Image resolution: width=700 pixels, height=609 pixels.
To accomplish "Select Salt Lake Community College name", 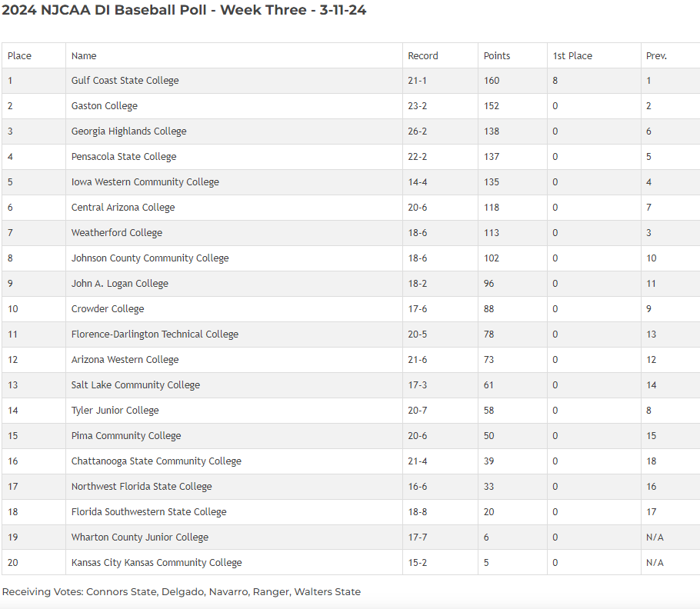I will point(135,385).
